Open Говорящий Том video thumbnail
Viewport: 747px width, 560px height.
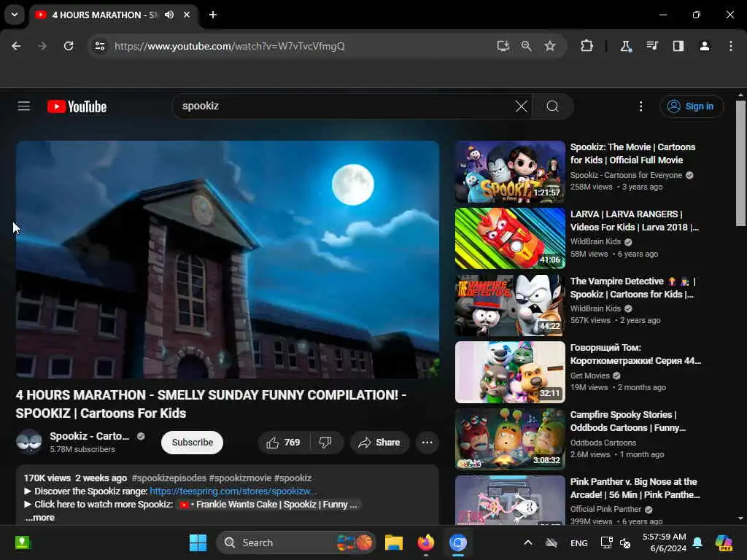tap(510, 372)
